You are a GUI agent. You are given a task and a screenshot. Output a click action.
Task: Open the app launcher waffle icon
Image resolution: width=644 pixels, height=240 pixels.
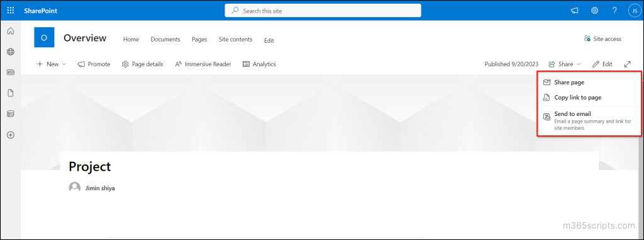click(11, 11)
